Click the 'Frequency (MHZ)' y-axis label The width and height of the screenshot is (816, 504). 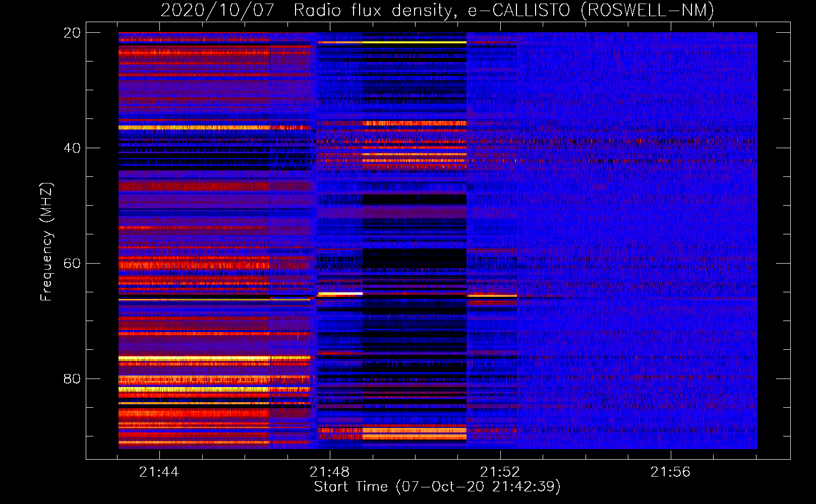(46, 242)
